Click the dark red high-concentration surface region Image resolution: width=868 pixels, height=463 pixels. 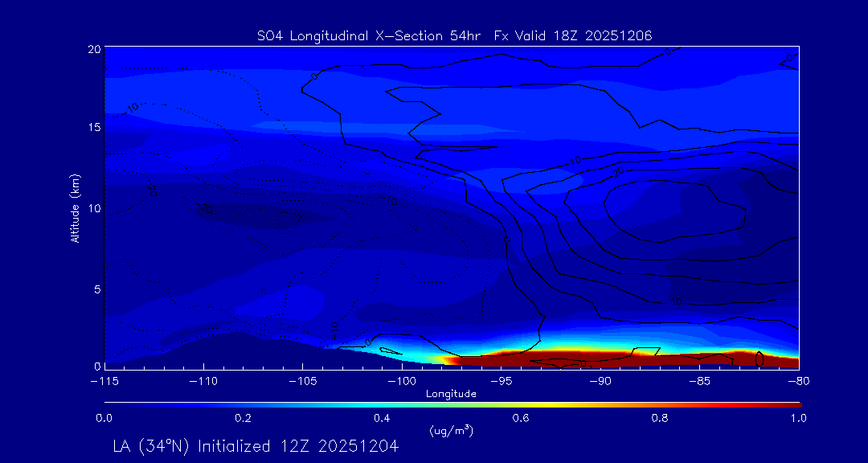603,359
